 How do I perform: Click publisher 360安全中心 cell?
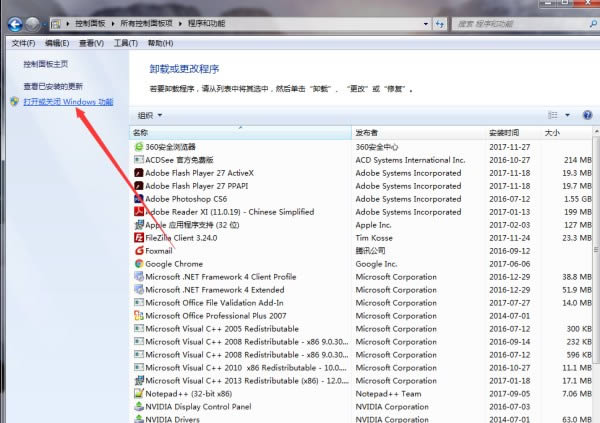pyautogui.click(x=377, y=147)
